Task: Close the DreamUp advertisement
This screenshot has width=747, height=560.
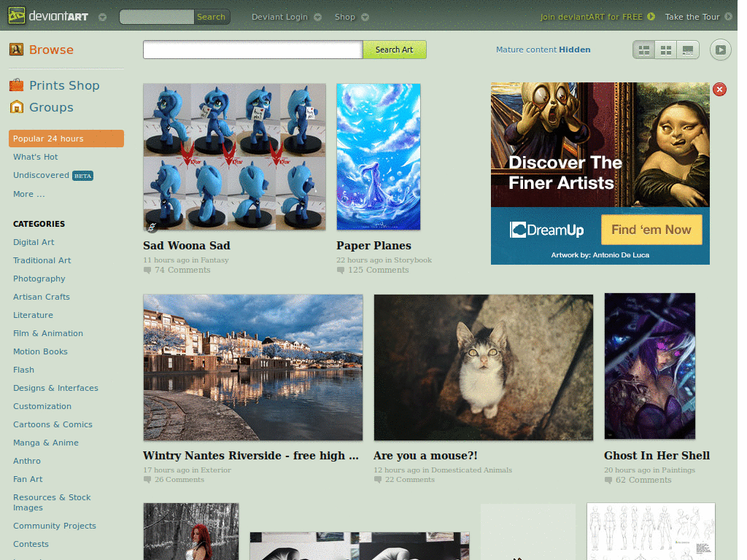Action: pos(719,89)
